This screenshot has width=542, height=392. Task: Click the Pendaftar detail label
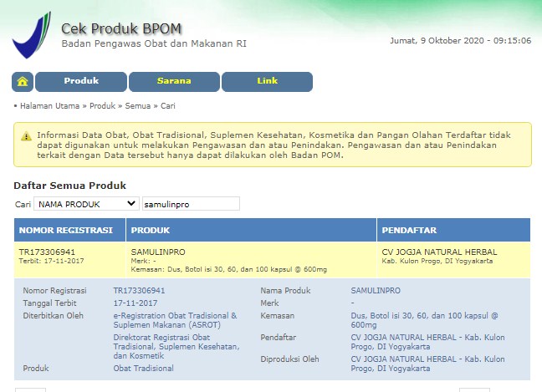279,338
